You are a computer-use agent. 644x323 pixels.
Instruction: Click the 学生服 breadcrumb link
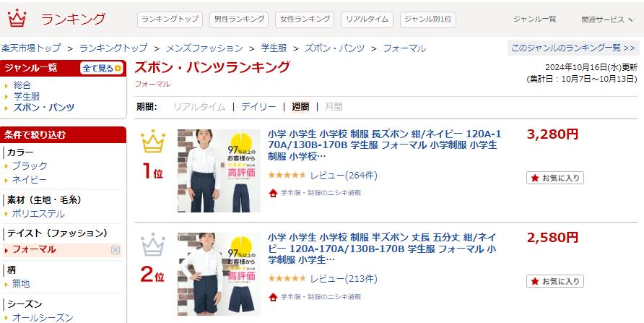pos(274,48)
